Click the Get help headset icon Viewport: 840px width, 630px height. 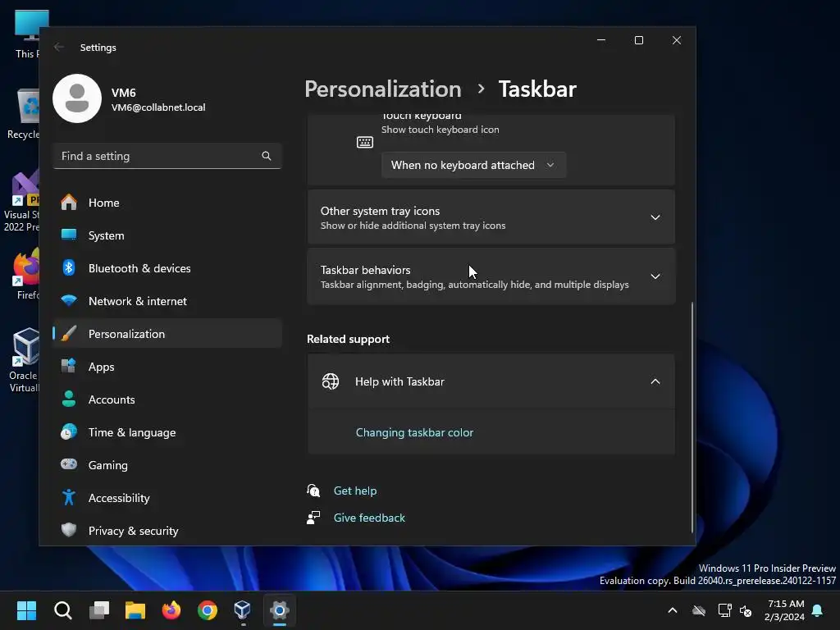[313, 491]
